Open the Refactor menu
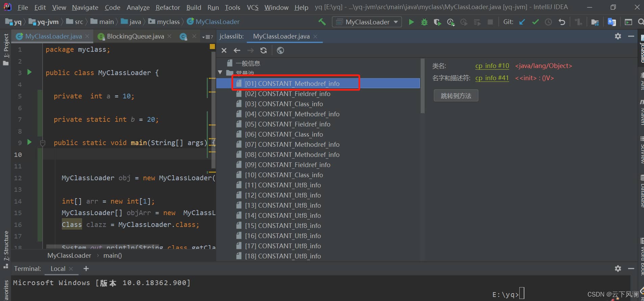Screen dimensions: 644x301 point(168,7)
